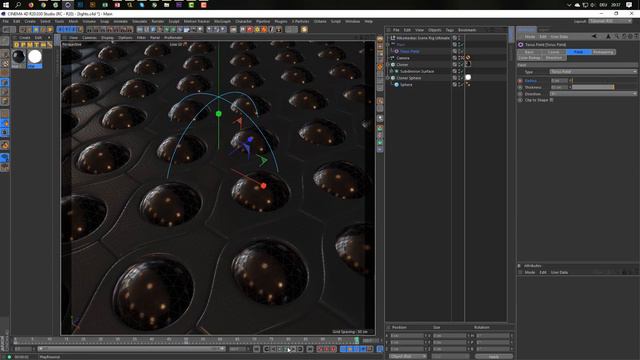Select the Camera object in Object Manager
Image resolution: width=640 pixels, height=360 pixels.
pyautogui.click(x=403, y=58)
